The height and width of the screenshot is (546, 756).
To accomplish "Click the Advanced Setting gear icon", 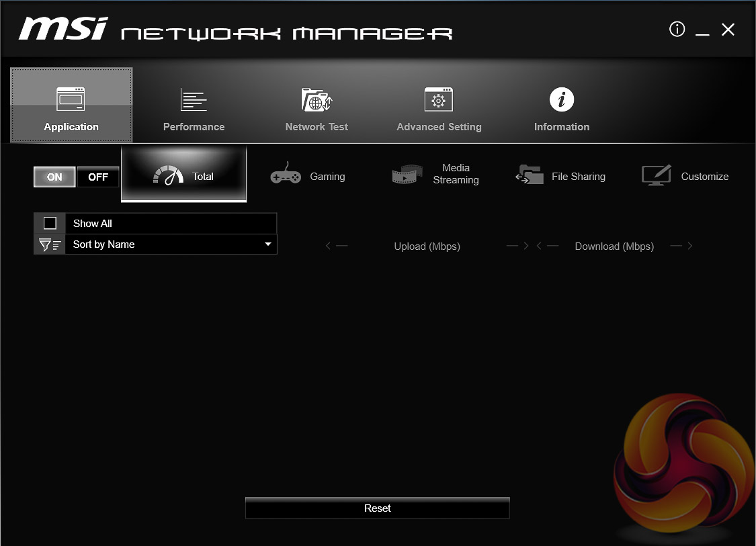I will point(439,100).
